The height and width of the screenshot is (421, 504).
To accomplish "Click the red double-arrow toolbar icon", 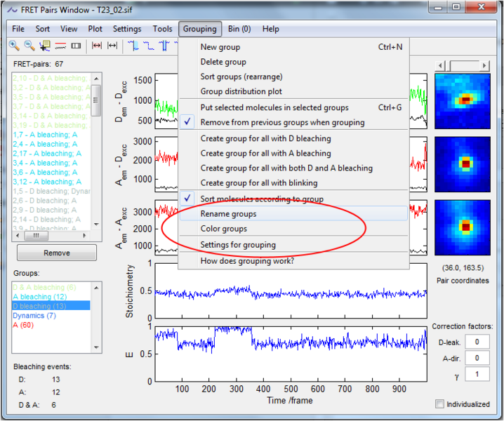I will click(97, 46).
